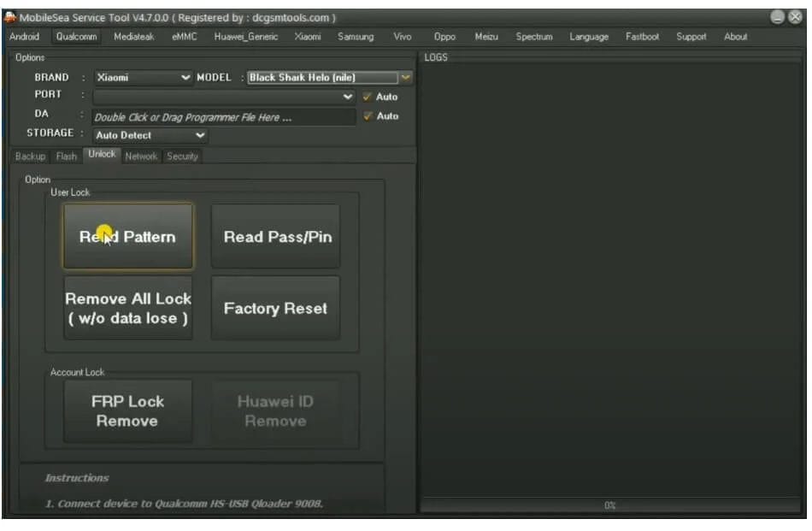Click the Read Pass/Pin button

point(275,237)
